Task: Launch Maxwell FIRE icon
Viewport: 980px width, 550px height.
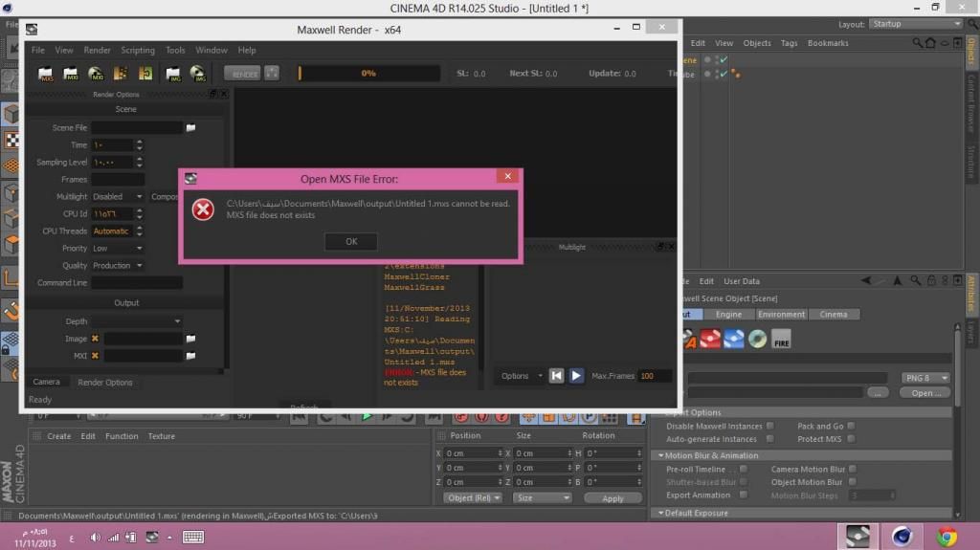Action: pos(781,339)
